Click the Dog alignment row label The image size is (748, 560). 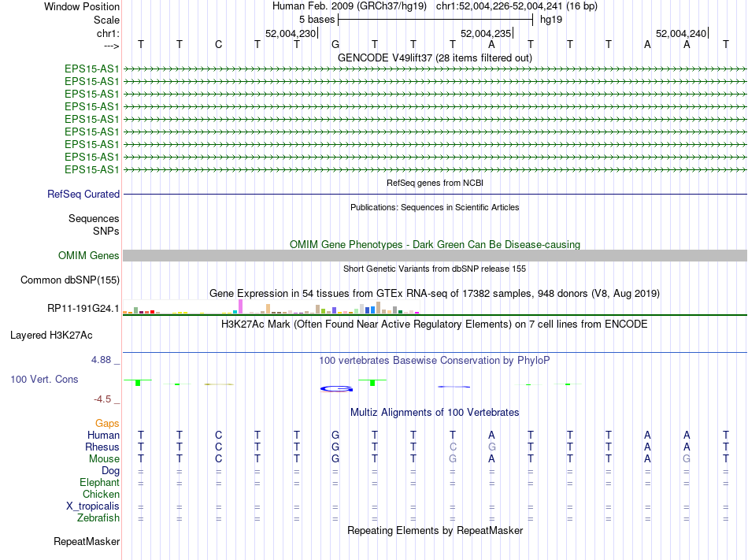[x=110, y=471]
